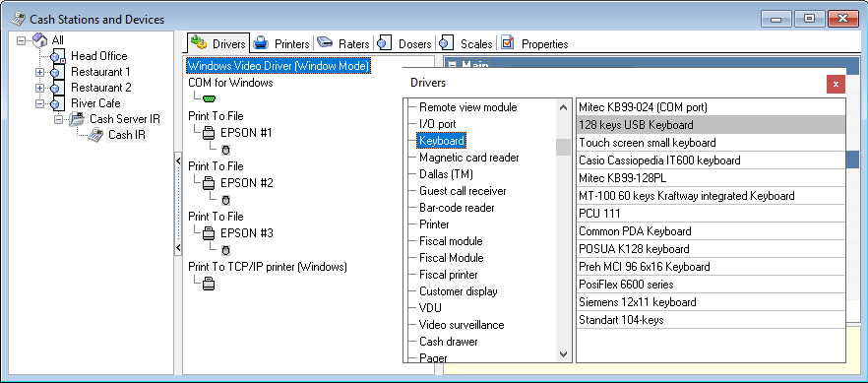
Task: Collapse the All tree root
Action: pos(22,40)
